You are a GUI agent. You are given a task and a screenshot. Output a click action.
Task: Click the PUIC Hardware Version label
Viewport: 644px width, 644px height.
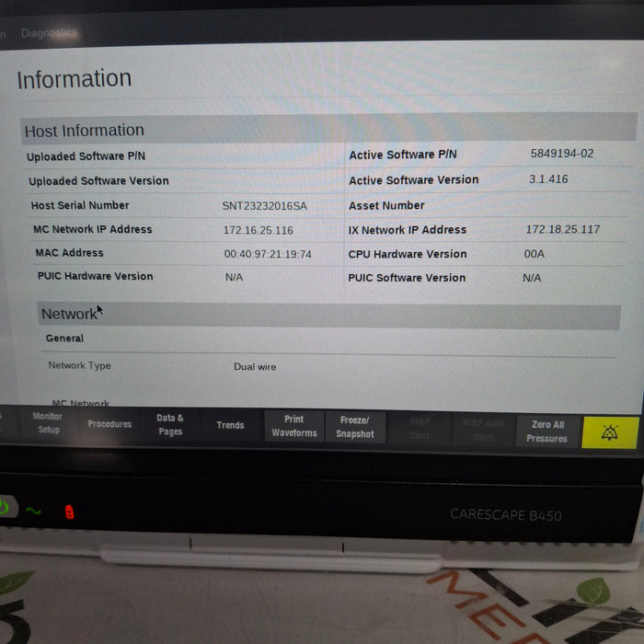click(x=95, y=276)
